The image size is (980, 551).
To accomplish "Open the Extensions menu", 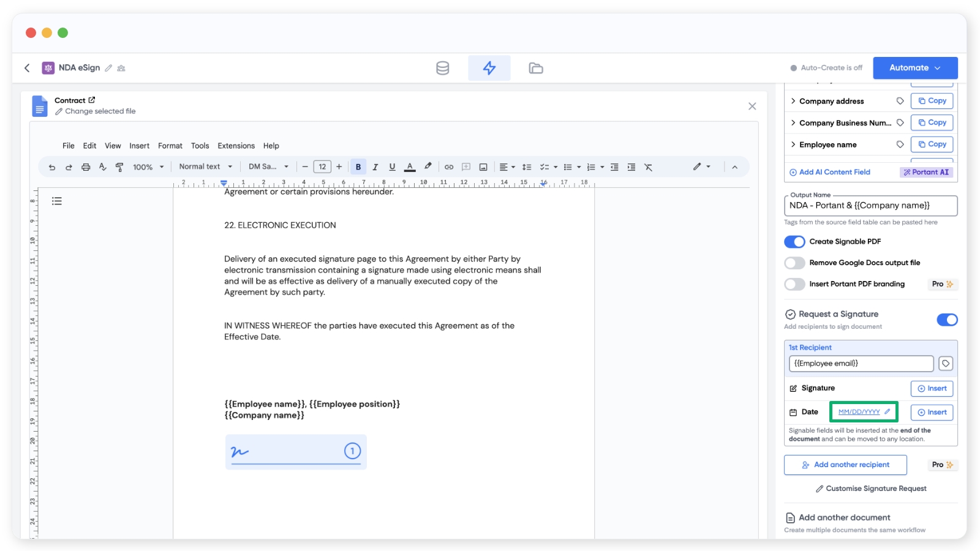I will click(x=236, y=146).
